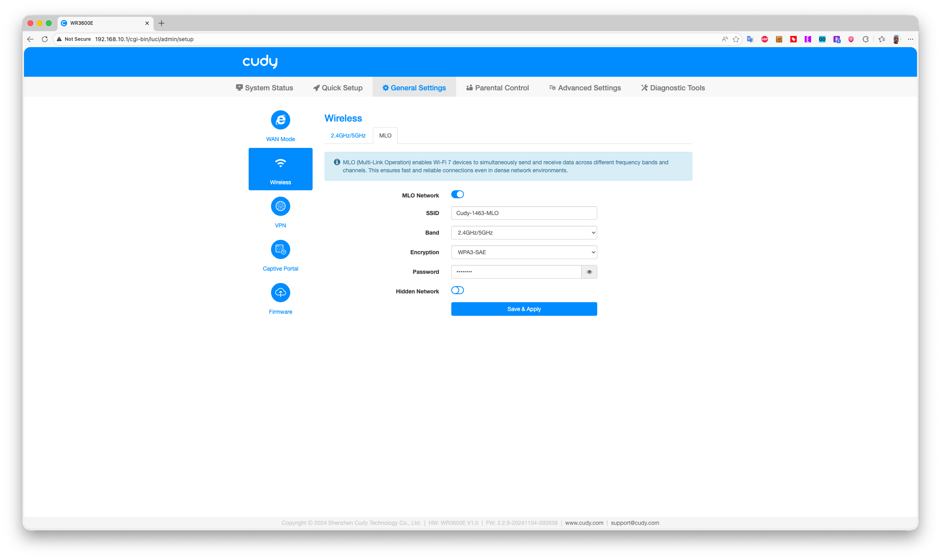Disable the MLO Network toggle
Viewport: 941px width, 560px height.
pos(457,194)
